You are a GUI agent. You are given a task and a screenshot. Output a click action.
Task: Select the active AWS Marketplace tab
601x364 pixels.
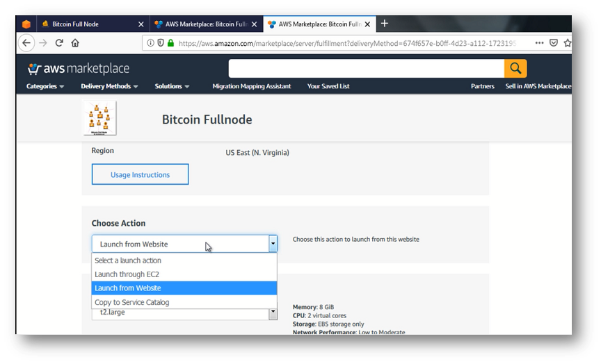(320, 24)
